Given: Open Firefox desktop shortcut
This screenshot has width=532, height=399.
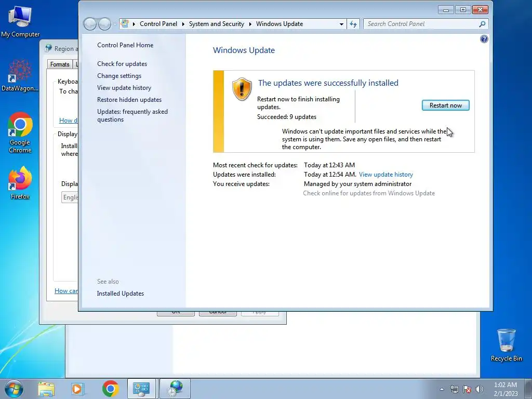Looking at the screenshot, I should point(20,183).
